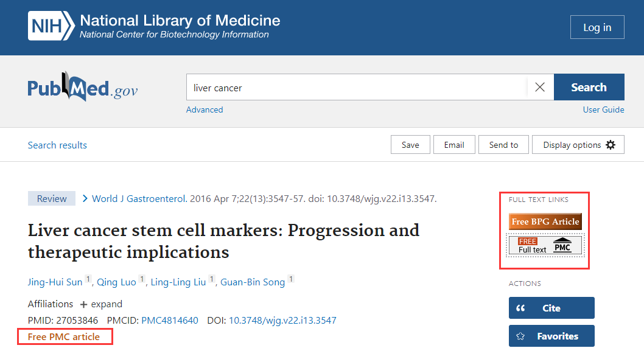Open the PubMed.gov logo homepage
Image resolution: width=644 pixels, height=362 pixels.
[x=83, y=89]
